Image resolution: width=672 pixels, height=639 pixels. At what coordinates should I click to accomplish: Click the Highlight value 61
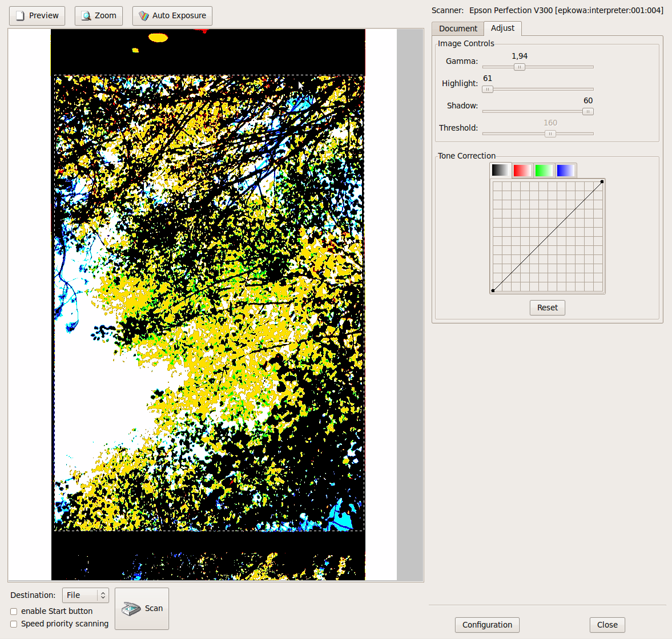488,78
